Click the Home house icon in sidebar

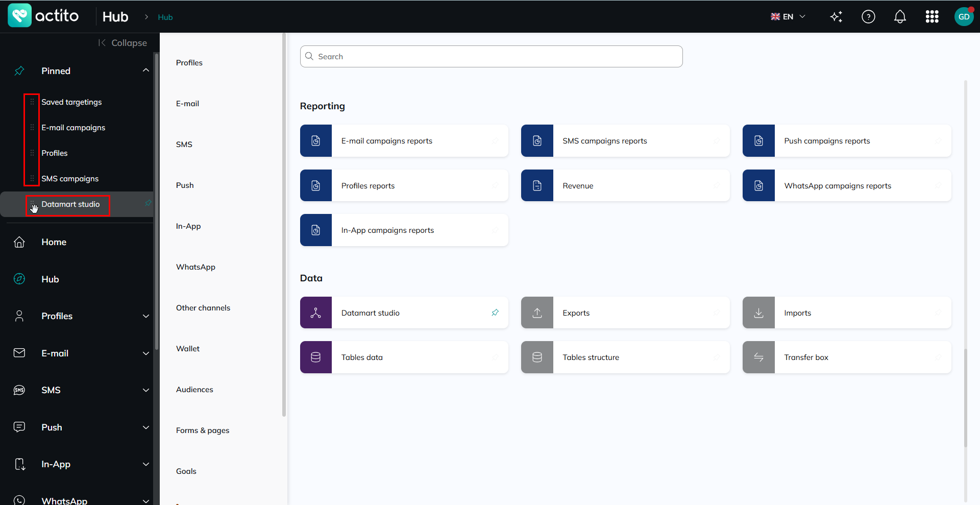tap(19, 242)
